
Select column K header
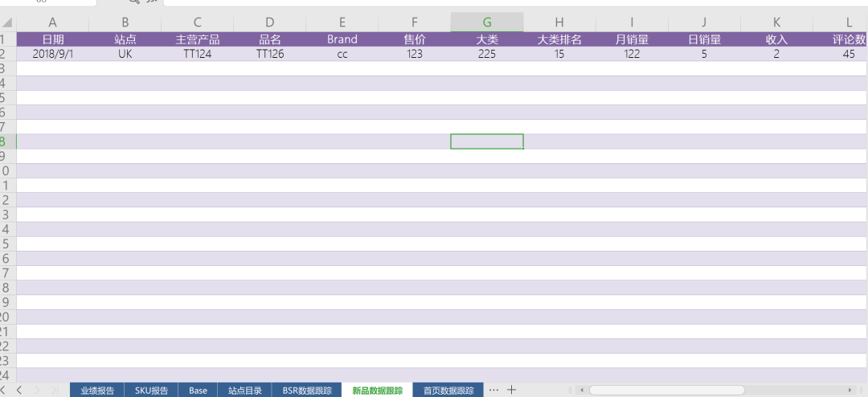pyautogui.click(x=776, y=23)
